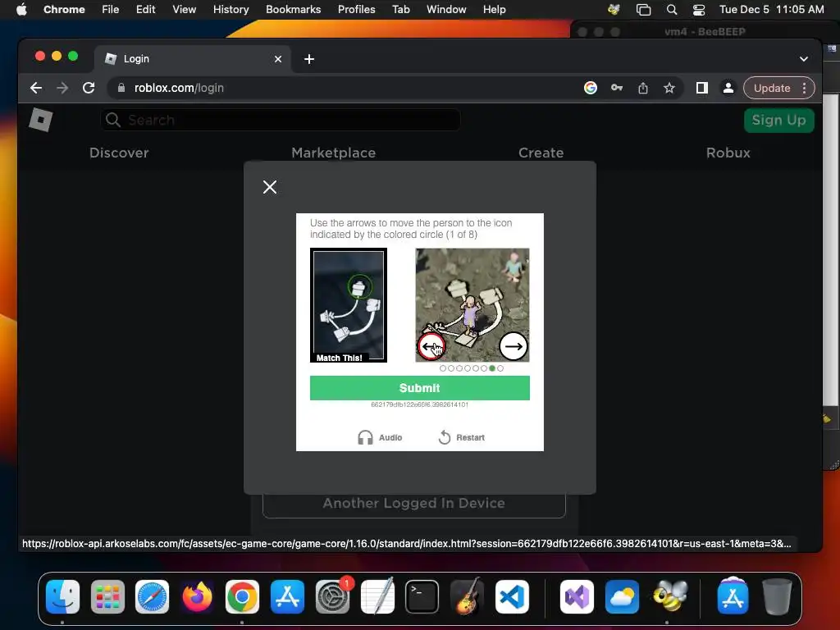Bookmark this page with the star icon
The height and width of the screenshot is (630, 840).
click(x=669, y=88)
